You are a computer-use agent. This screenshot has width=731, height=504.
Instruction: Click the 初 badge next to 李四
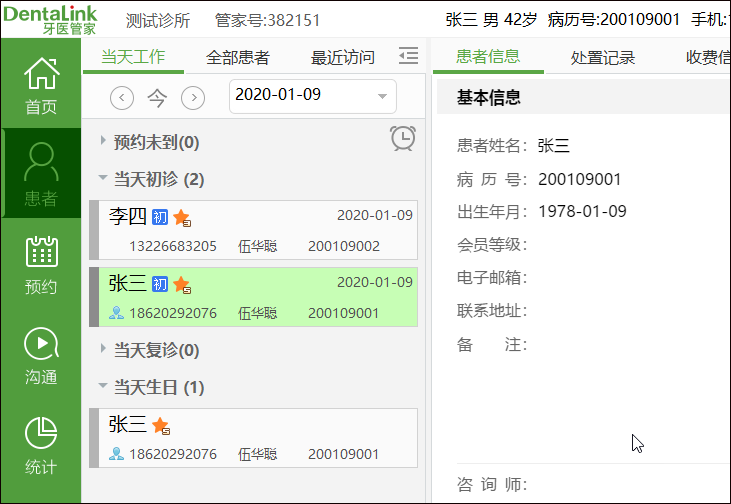click(160, 217)
